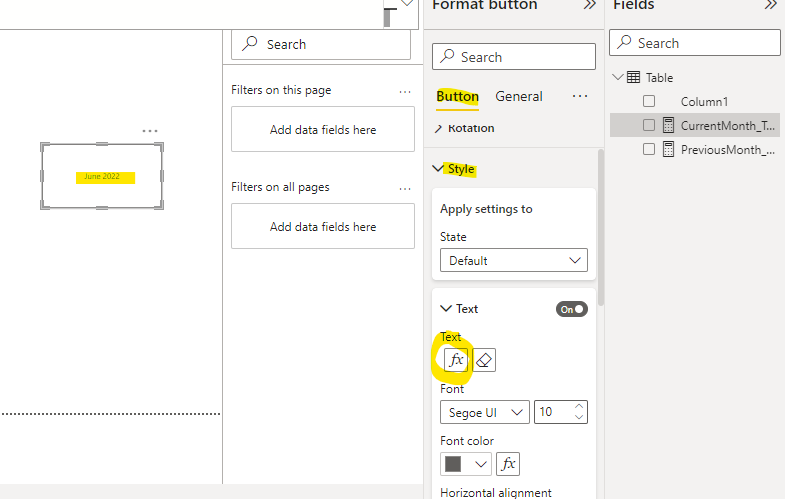This screenshot has width=785, height=499.
Task: Select the June 2022 button on canvas
Action: [x=102, y=176]
